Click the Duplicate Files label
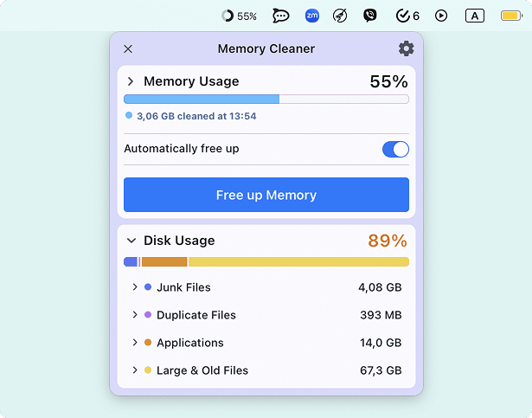Image resolution: width=532 pixels, height=418 pixels. pyautogui.click(x=196, y=315)
